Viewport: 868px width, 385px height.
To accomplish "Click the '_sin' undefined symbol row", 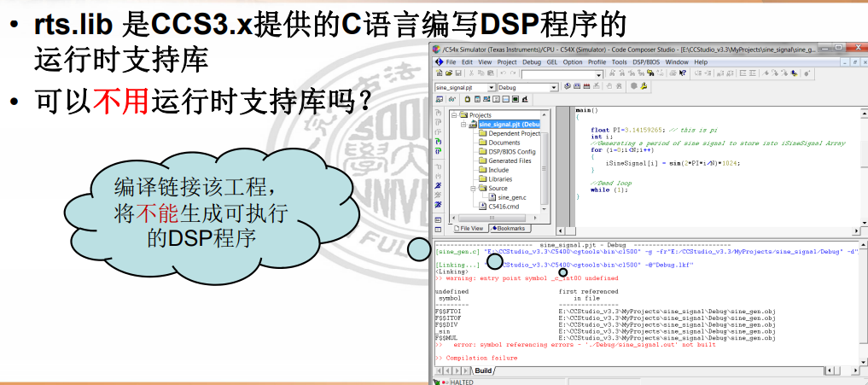I will tap(606, 331).
